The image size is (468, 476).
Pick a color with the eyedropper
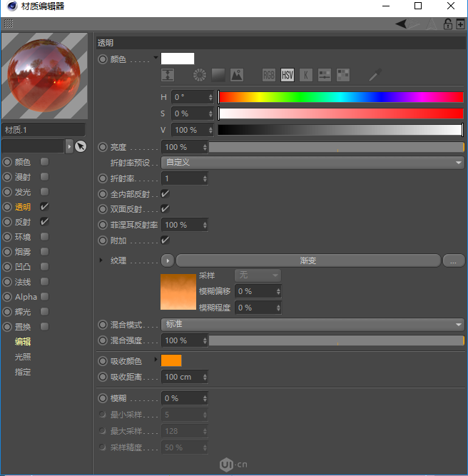click(x=375, y=75)
